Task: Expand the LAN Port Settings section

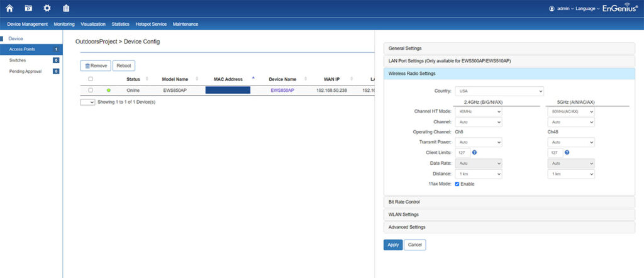Action: [509, 61]
